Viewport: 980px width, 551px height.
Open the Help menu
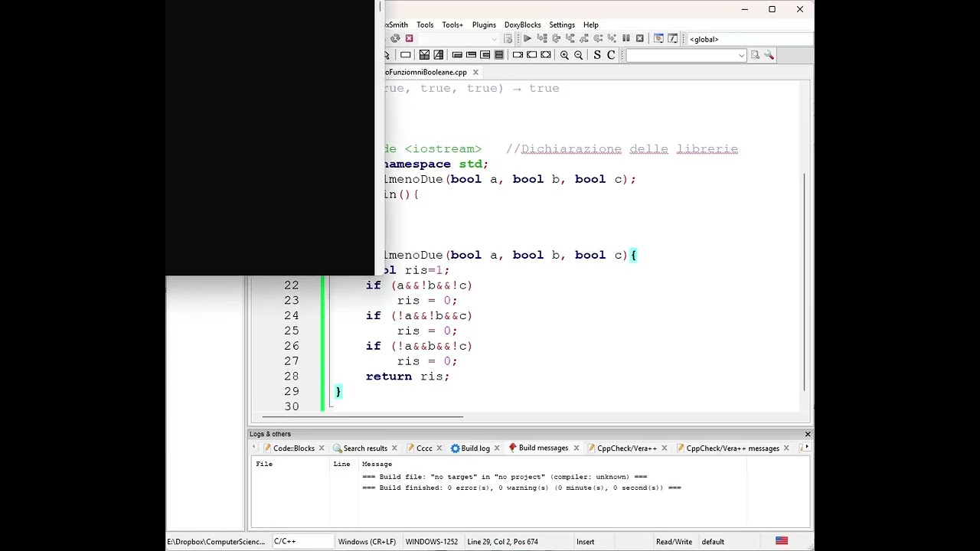point(591,24)
